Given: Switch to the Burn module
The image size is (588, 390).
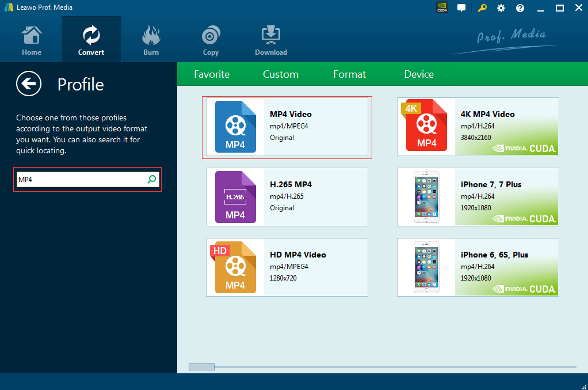Looking at the screenshot, I should (x=151, y=40).
